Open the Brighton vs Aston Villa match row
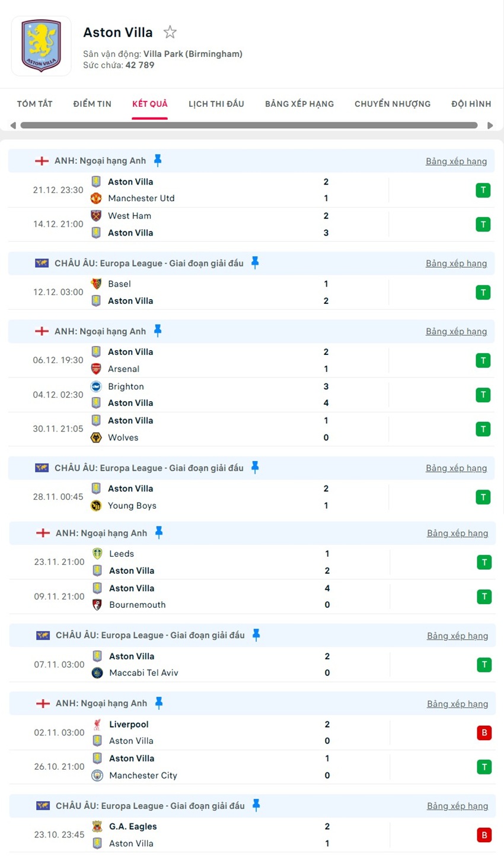504x857 pixels. pyautogui.click(x=237, y=395)
